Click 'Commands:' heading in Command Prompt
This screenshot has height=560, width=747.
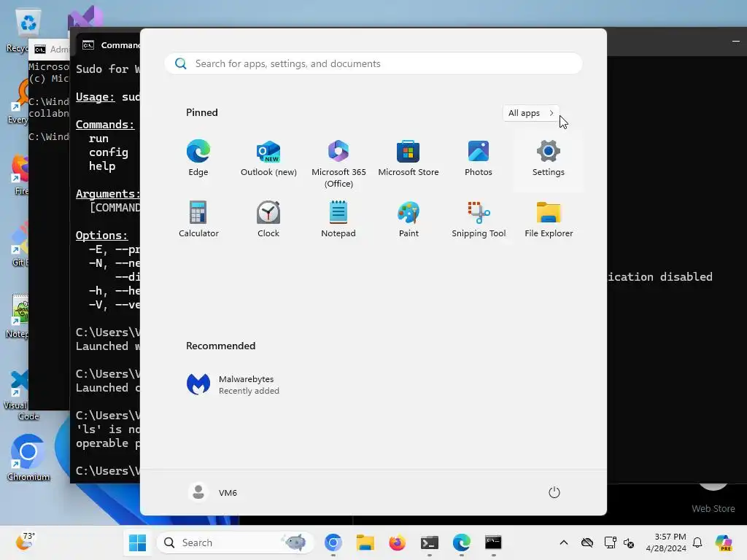(105, 125)
